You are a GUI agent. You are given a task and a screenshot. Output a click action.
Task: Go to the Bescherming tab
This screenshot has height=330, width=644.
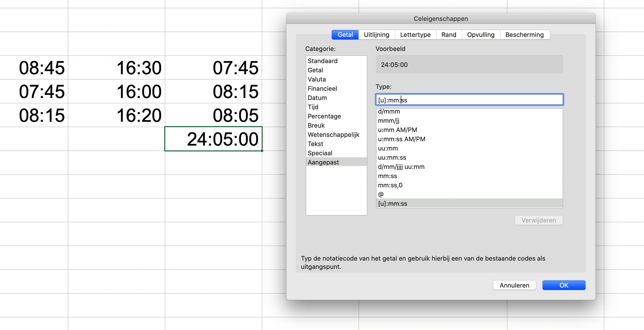tap(525, 34)
